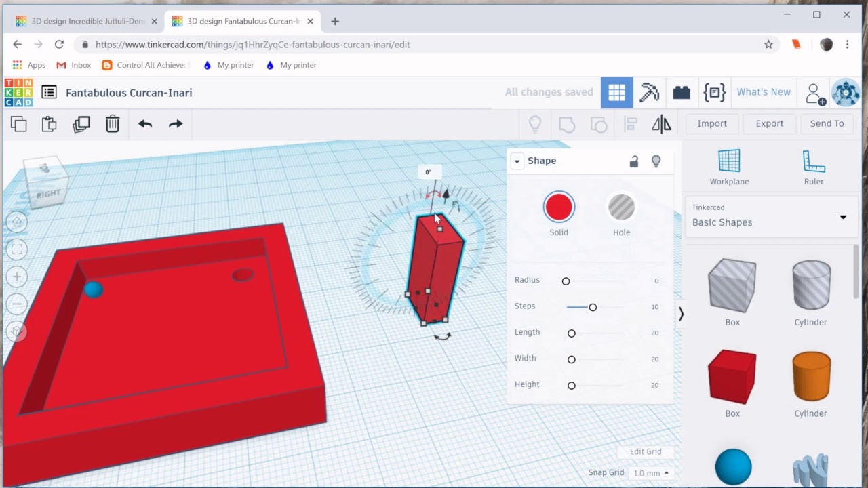This screenshot has width=868, height=488.
Task: Click the Mirror tool icon
Action: coord(661,124)
